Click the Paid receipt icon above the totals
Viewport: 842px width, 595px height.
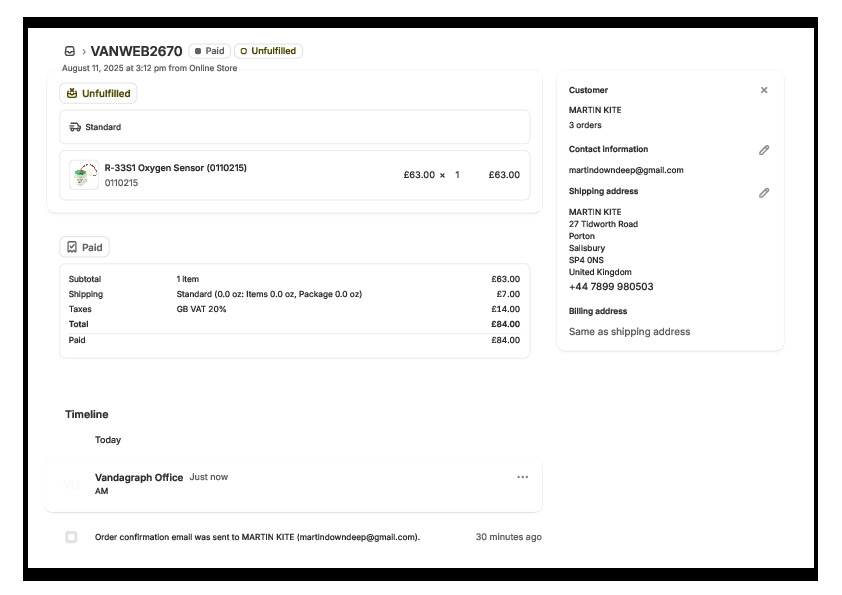click(x=72, y=247)
